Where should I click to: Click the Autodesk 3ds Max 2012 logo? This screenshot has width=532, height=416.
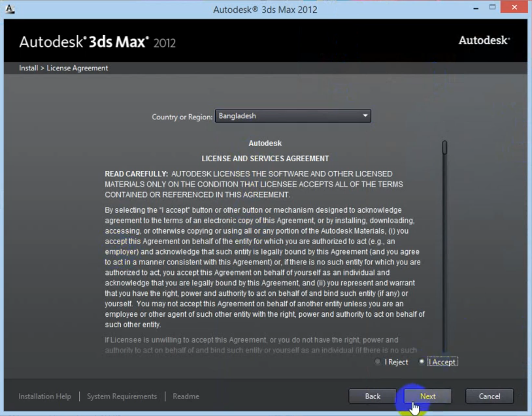pyautogui.click(x=97, y=42)
